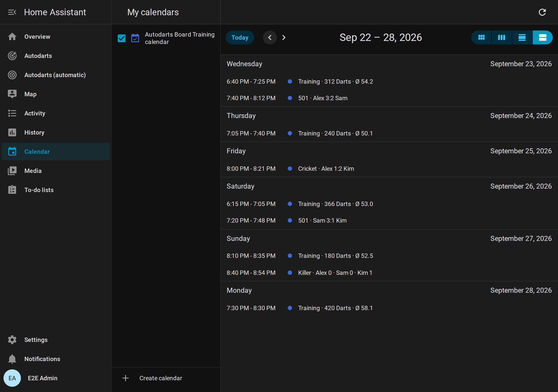Click the Autodarts Board Training calendar label
Image resolution: width=558 pixels, height=392 pixels.
[x=180, y=38]
